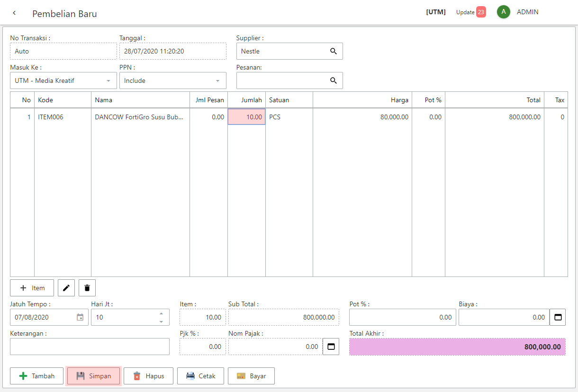Click the Pesanan search magnifier icon

(334, 80)
